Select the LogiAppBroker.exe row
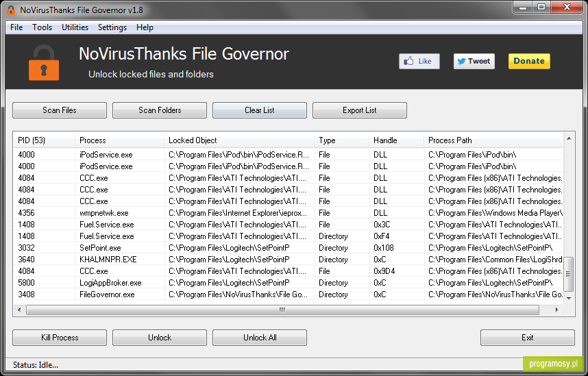The width and height of the screenshot is (588, 376). coord(289,283)
